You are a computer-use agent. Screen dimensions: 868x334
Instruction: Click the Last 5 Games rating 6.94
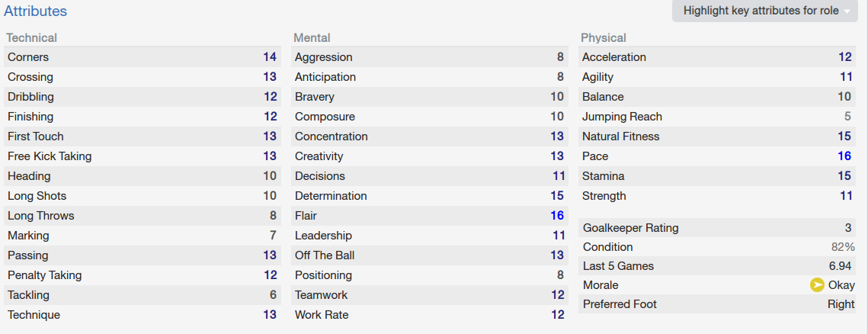[x=840, y=266]
